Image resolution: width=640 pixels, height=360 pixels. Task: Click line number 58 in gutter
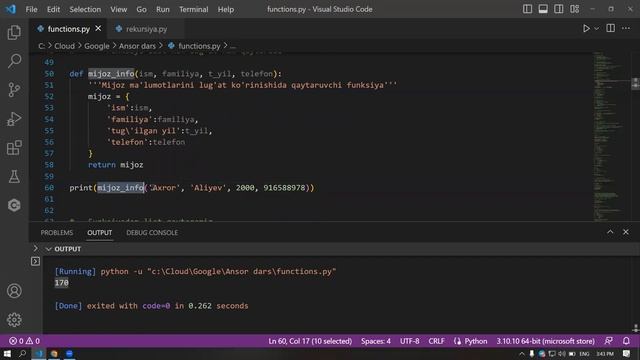49,165
